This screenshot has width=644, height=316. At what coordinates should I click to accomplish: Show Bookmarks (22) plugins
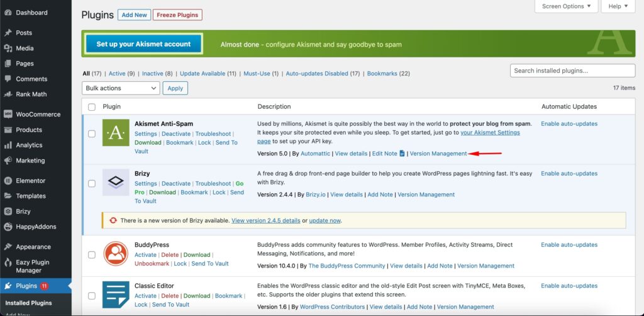pyautogui.click(x=389, y=74)
